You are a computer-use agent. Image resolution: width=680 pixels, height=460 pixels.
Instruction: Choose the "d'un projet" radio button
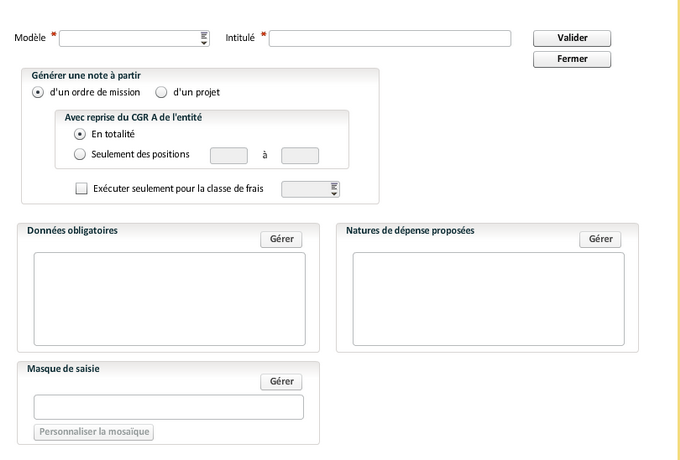161,92
